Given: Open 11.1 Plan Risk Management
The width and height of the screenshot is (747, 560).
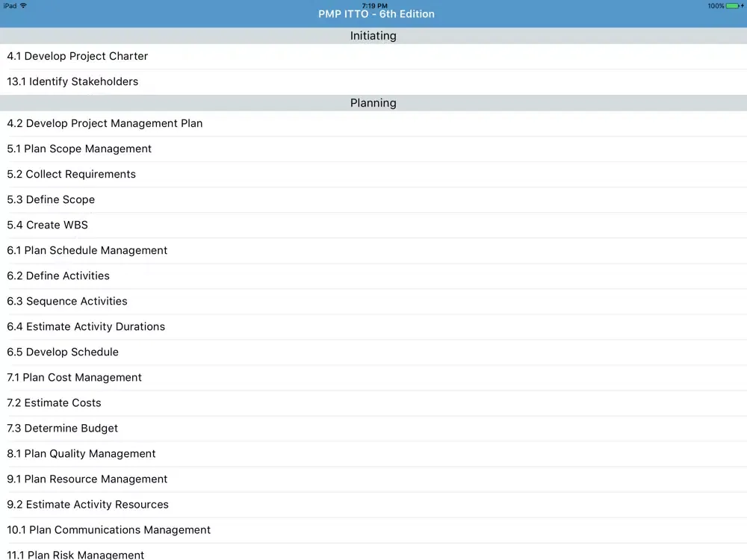Looking at the screenshot, I should [x=373, y=552].
